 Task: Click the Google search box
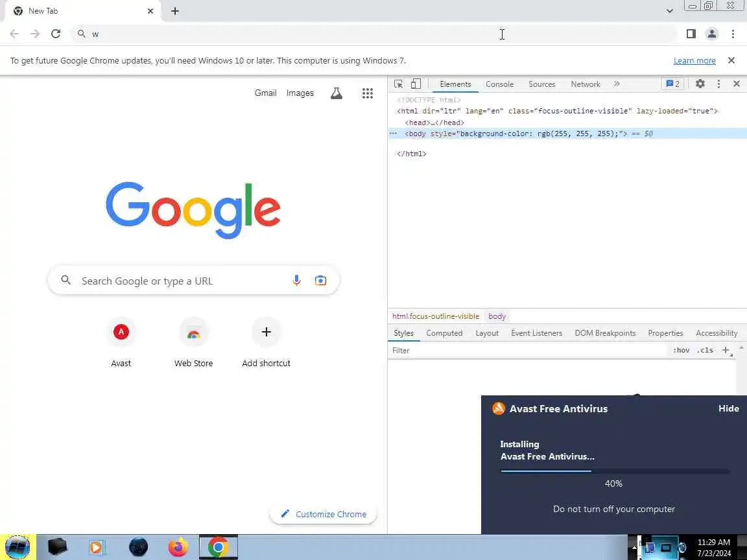click(x=193, y=281)
